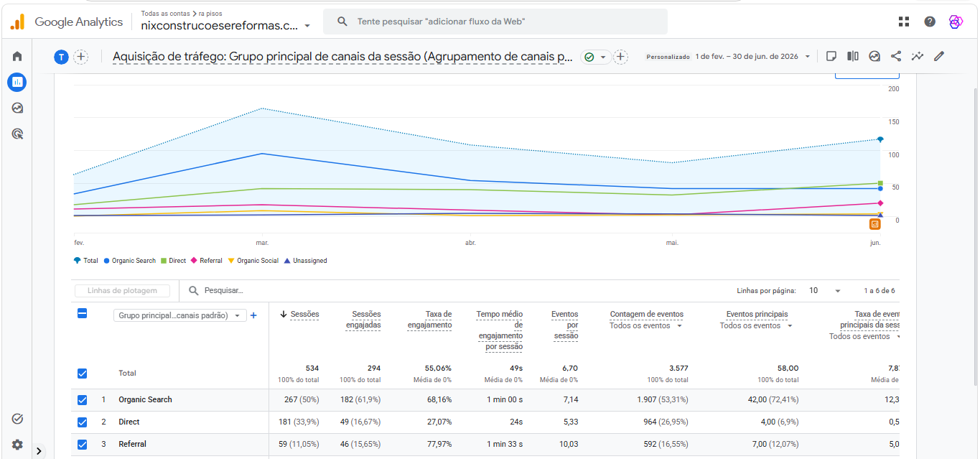Open the Home icon in left sidebar
The height and width of the screenshot is (459, 980).
(17, 56)
